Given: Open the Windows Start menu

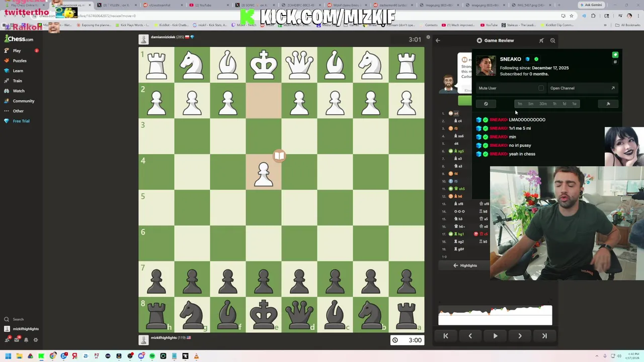Looking at the screenshot, I should pyautogui.click(x=8, y=356).
